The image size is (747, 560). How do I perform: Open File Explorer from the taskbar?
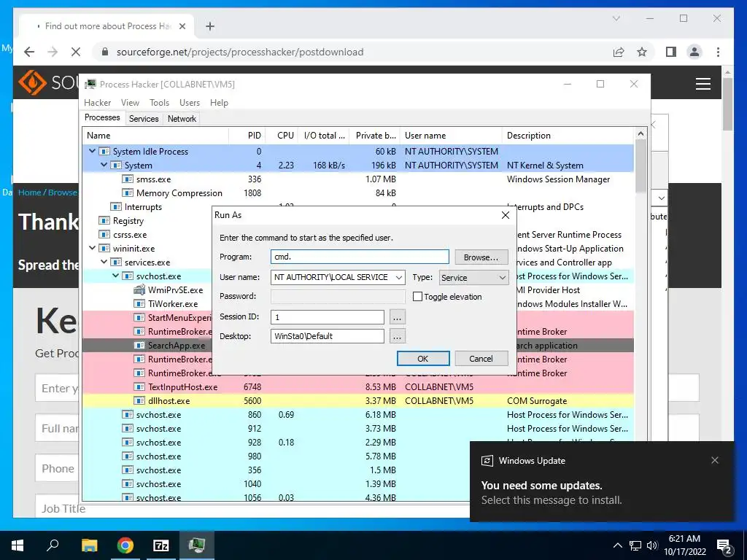(89, 545)
